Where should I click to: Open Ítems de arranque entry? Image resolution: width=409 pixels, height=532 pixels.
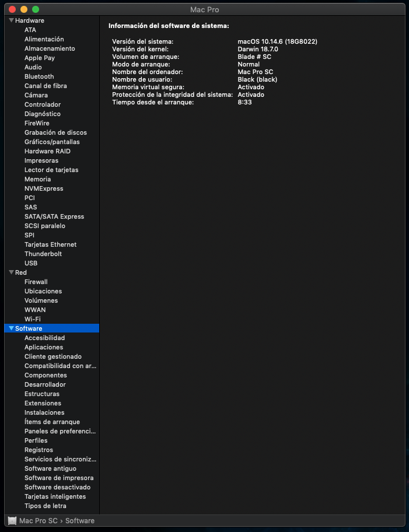[52, 422]
